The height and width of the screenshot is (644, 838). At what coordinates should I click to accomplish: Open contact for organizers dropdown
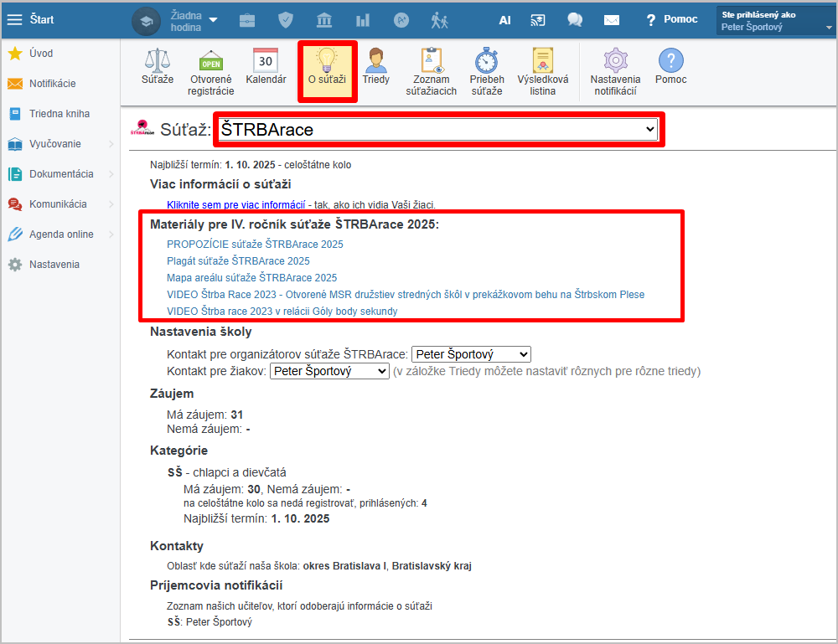(x=471, y=354)
